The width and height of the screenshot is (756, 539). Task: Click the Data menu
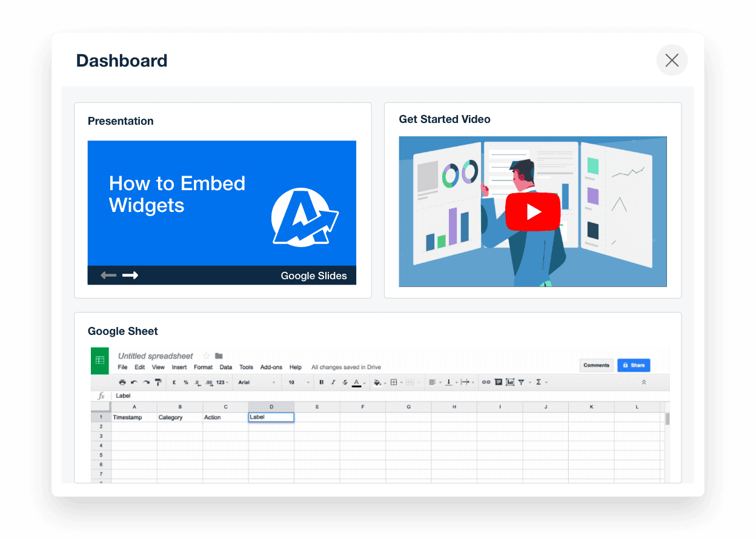click(225, 367)
